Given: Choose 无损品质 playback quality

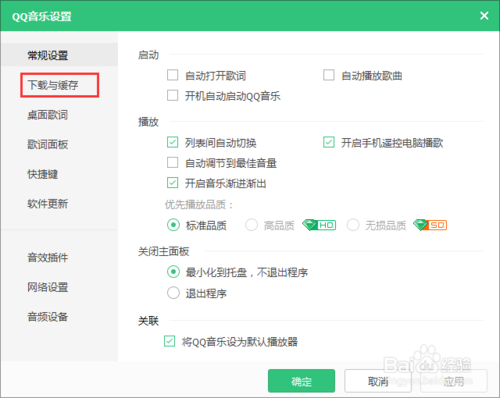Looking at the screenshot, I should point(353,225).
